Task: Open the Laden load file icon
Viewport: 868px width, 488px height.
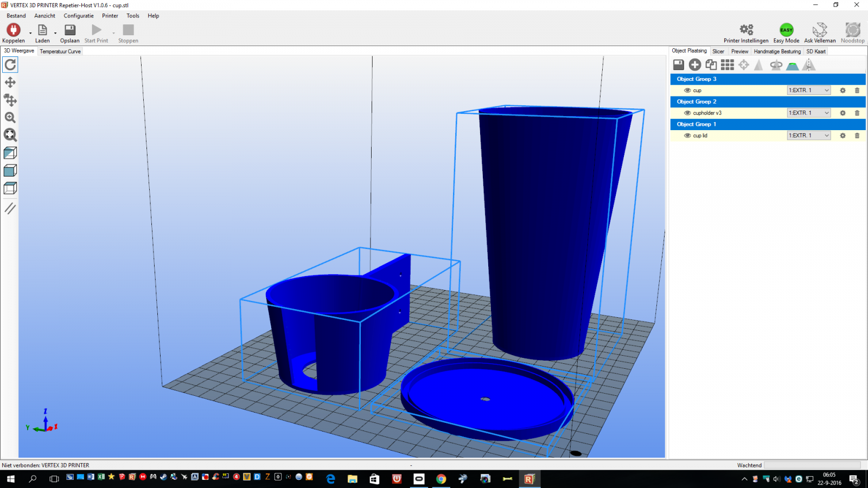Action: 42,30
